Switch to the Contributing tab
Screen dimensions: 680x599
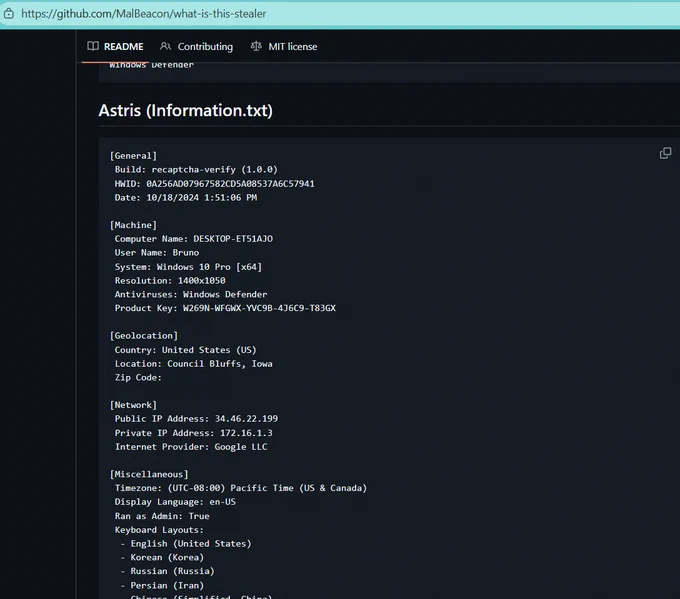(x=196, y=46)
